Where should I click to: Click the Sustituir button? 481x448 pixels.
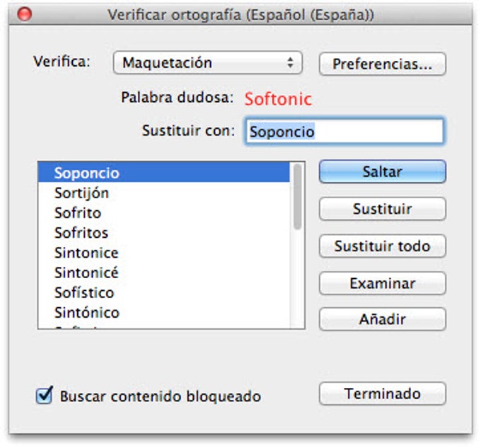[x=382, y=209]
